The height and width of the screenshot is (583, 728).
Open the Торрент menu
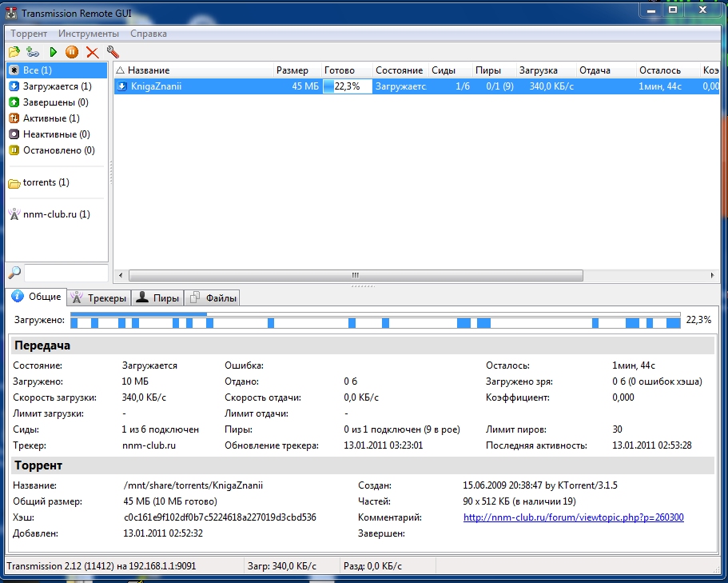pyautogui.click(x=29, y=34)
